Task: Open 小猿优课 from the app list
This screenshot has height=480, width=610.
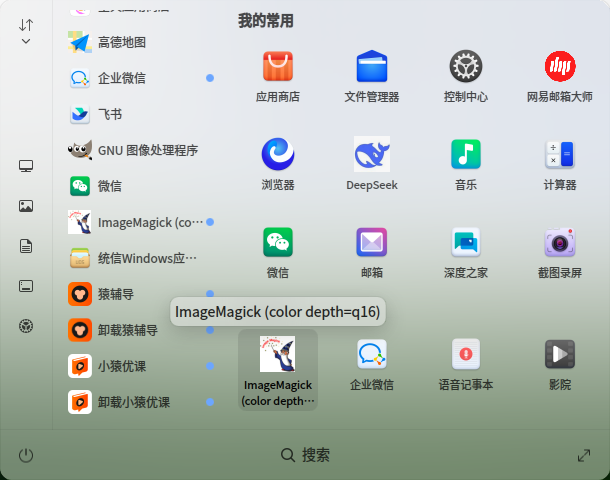Action: (140, 366)
